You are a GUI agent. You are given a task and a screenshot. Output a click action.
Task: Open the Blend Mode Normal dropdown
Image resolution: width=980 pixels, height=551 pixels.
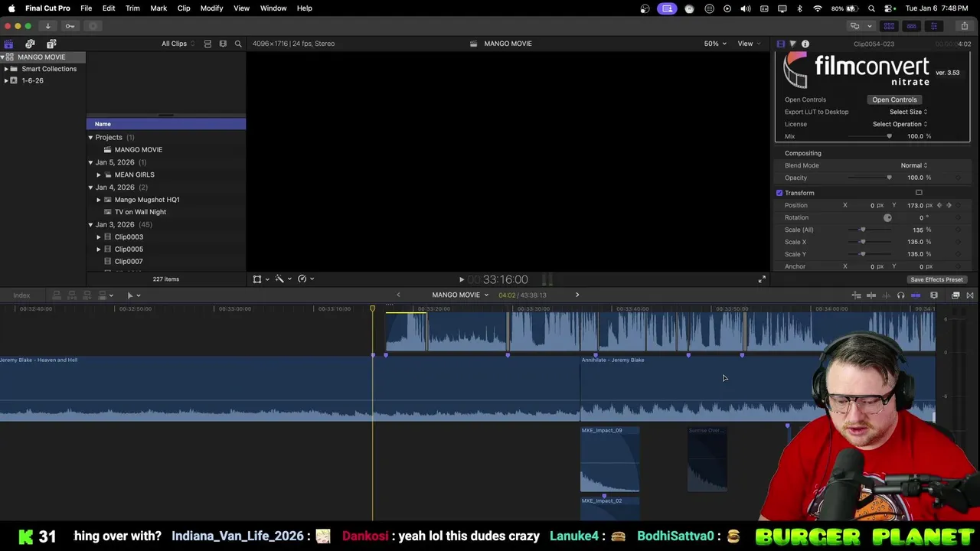point(913,165)
